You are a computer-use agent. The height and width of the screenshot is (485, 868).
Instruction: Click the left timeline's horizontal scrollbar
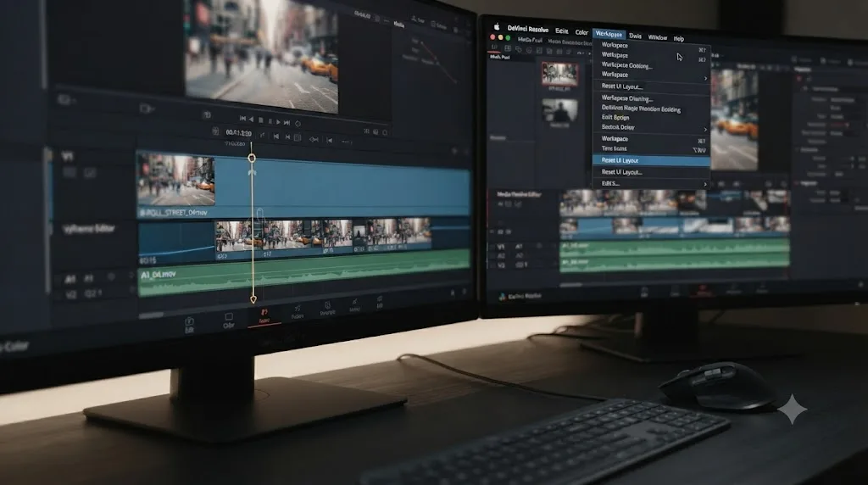(x=151, y=315)
